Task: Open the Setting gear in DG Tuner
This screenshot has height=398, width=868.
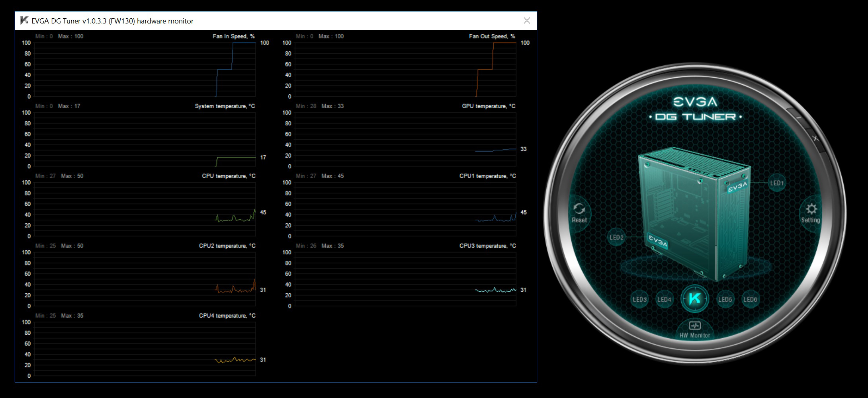Action: point(811,213)
